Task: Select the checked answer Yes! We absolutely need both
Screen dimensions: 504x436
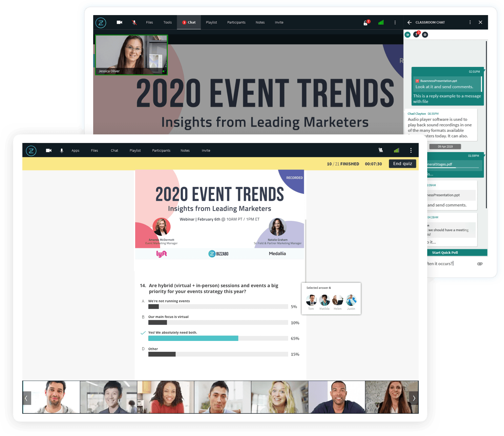Action: coord(173,332)
